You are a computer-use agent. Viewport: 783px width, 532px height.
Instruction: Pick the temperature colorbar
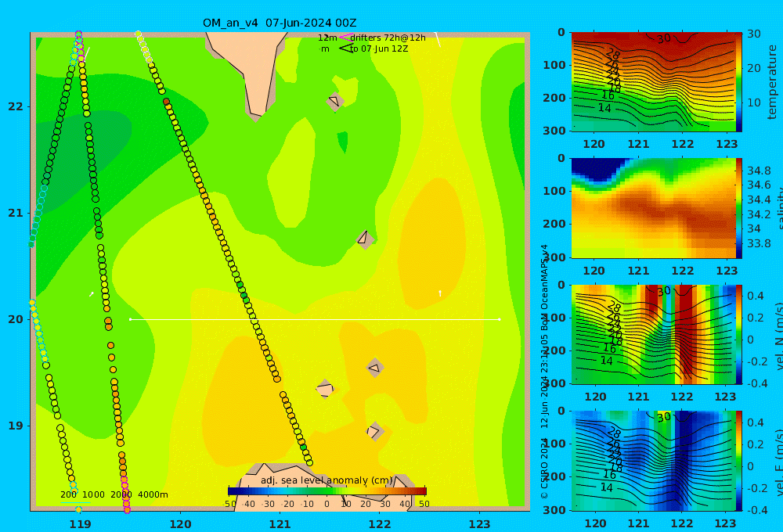coord(739,82)
